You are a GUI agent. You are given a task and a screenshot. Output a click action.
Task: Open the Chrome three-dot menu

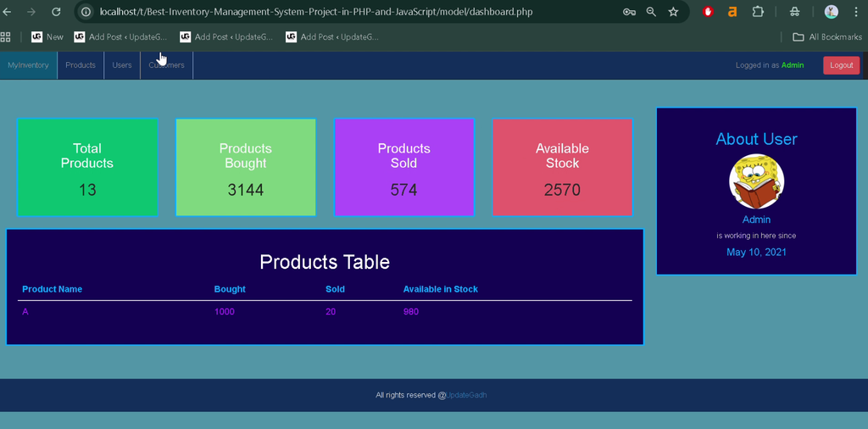pyautogui.click(x=856, y=12)
